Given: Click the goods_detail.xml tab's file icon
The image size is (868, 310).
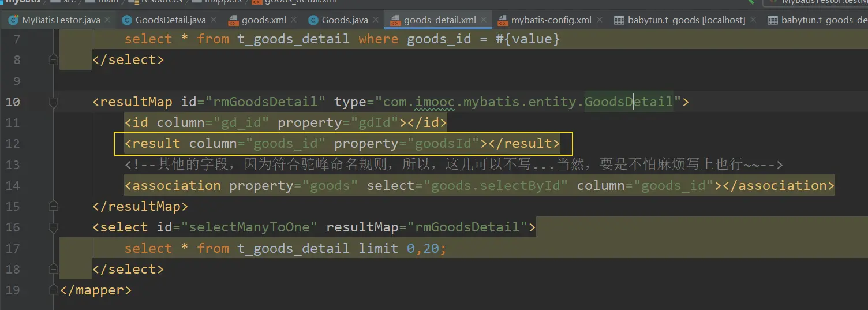Looking at the screenshot, I should click(x=395, y=20).
